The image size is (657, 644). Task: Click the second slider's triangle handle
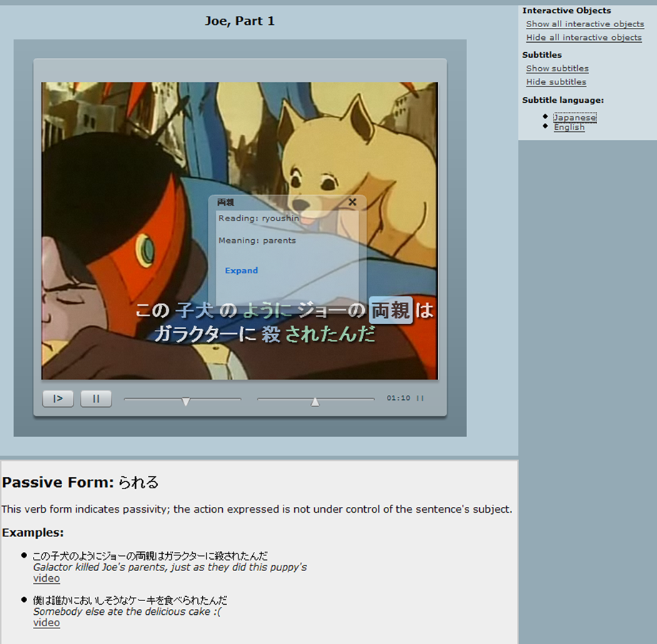click(315, 401)
